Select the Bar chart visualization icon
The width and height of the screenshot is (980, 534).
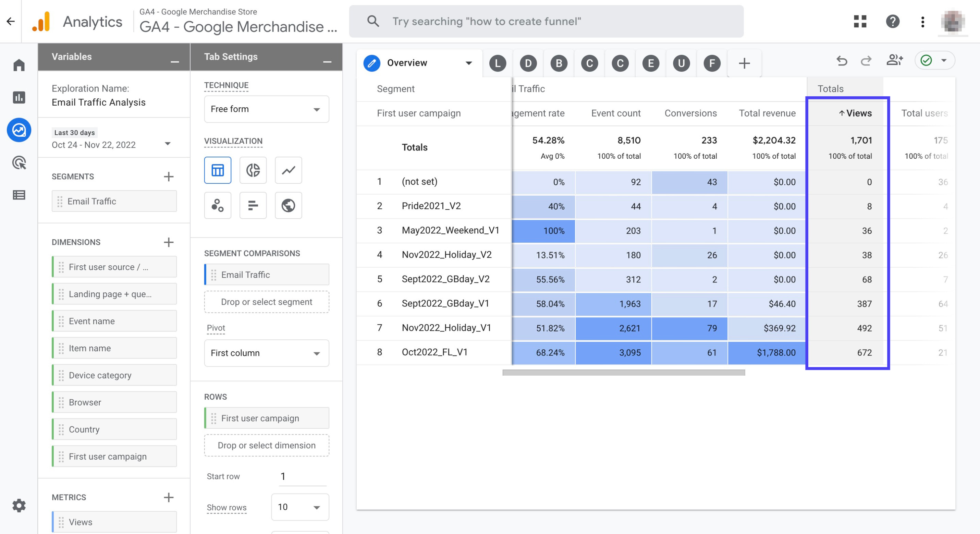253,206
